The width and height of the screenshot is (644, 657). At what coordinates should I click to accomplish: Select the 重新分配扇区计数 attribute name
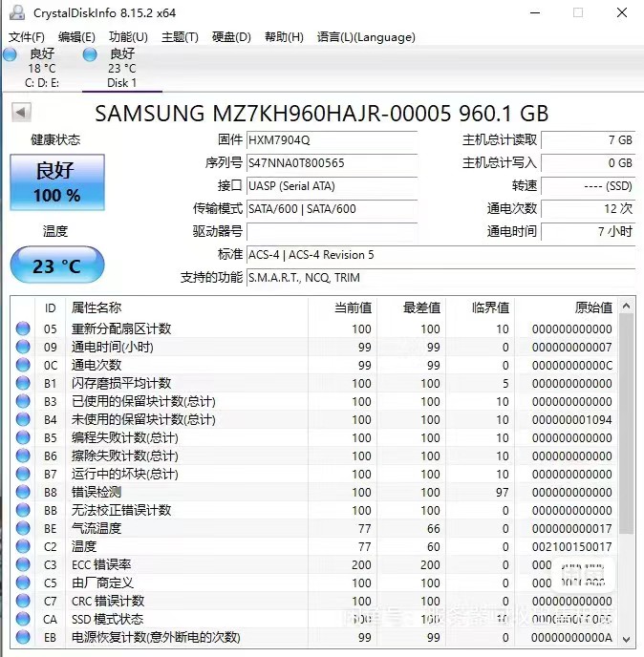tap(121, 328)
